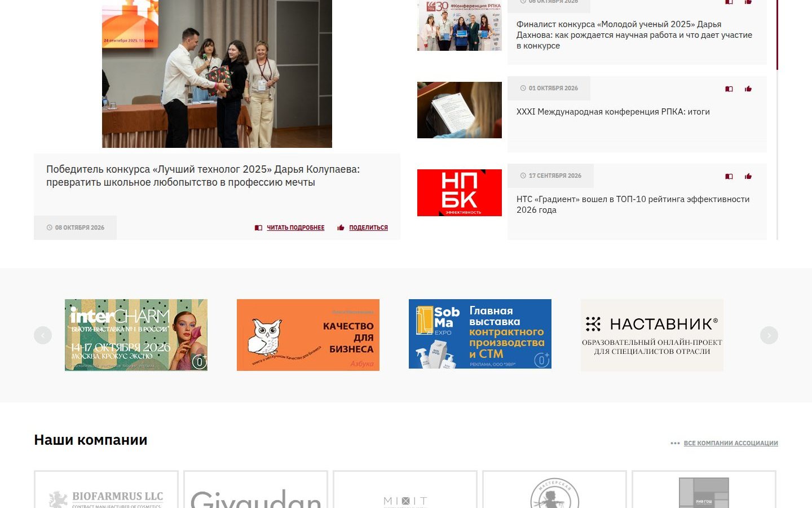812x508 pixels.
Task: Open the Givaudan company card
Action: tap(255, 489)
